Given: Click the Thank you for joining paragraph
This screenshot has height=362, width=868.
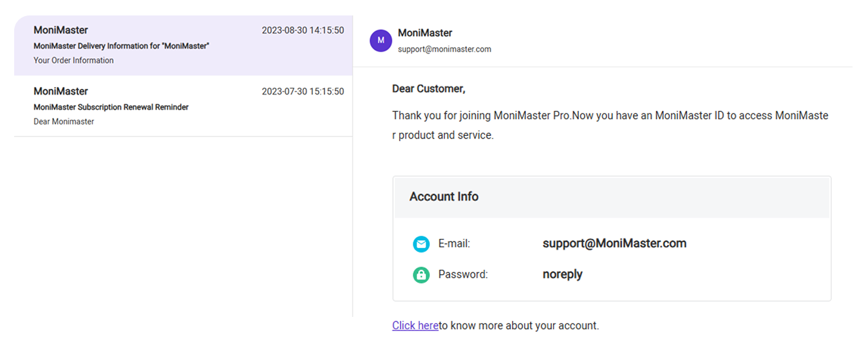Looking at the screenshot, I should (x=610, y=126).
